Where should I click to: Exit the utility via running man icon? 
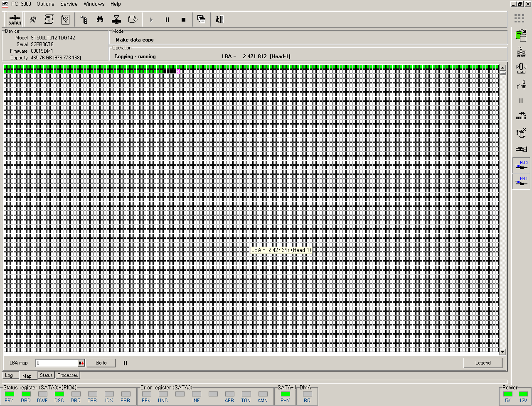(x=219, y=19)
